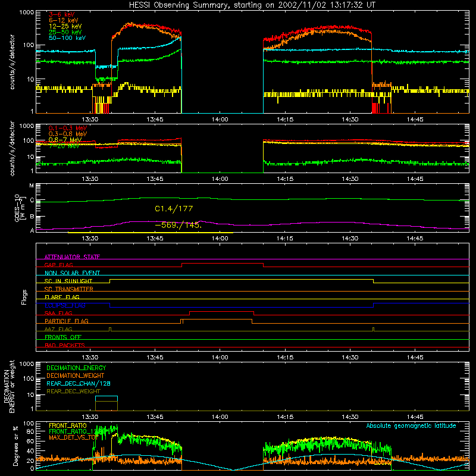Select the BAD_PACKETS flag label

pos(65,345)
